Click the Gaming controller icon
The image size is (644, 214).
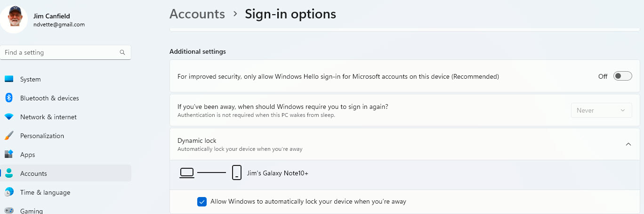point(9,211)
